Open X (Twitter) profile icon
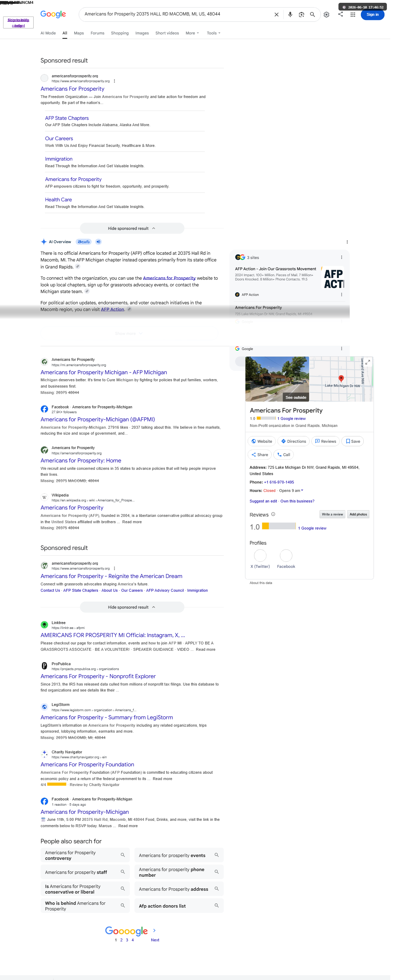The height and width of the screenshot is (980, 395). click(x=260, y=556)
